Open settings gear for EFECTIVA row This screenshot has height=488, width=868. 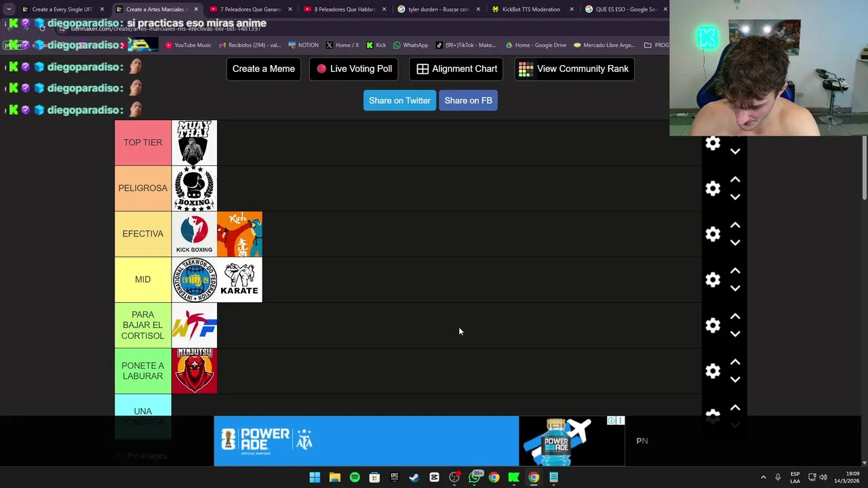click(713, 234)
